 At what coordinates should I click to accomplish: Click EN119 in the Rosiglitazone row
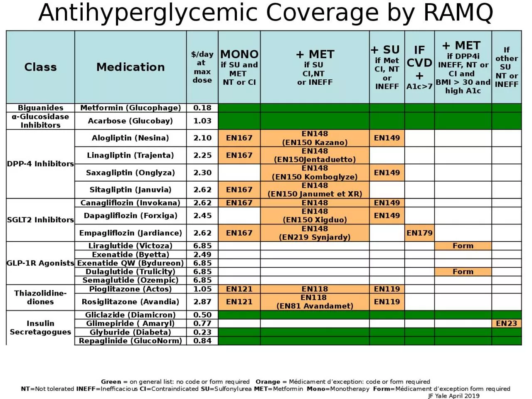pos(387,302)
